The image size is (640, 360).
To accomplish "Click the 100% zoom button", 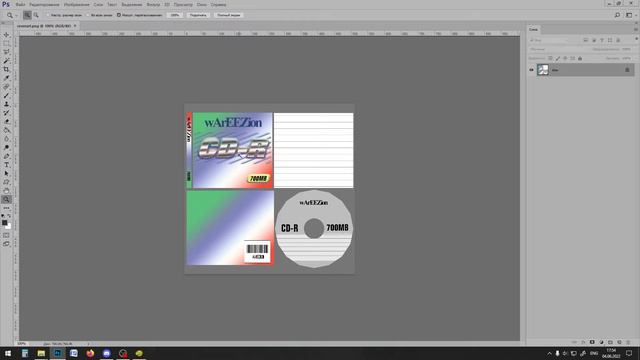I will [175, 15].
